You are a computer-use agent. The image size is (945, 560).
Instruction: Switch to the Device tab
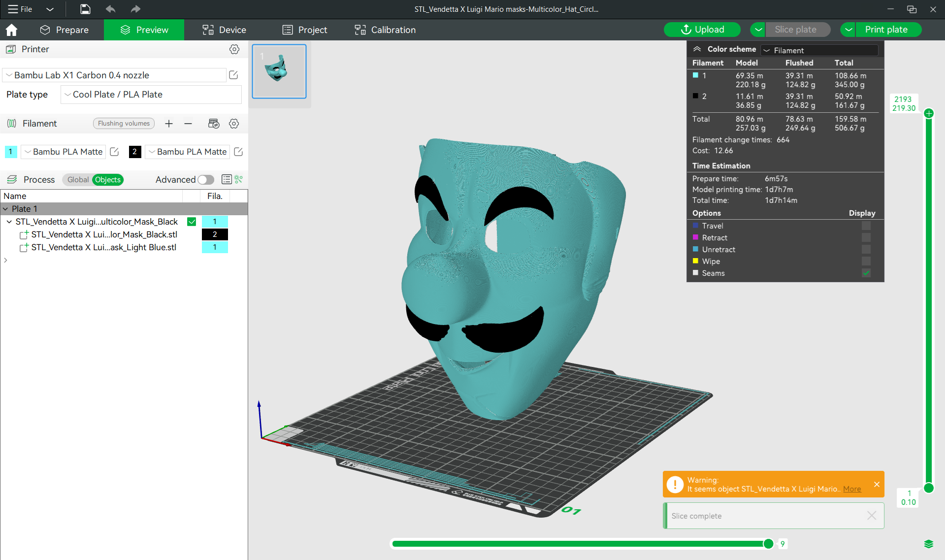coord(224,30)
